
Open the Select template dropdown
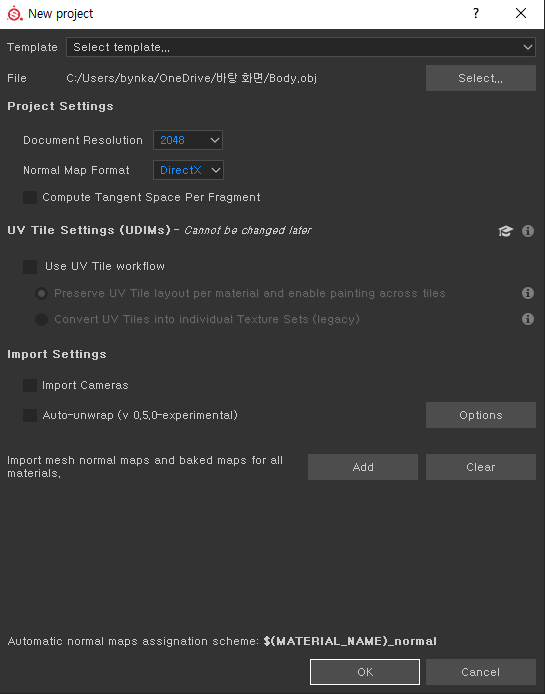pyautogui.click(x=301, y=47)
